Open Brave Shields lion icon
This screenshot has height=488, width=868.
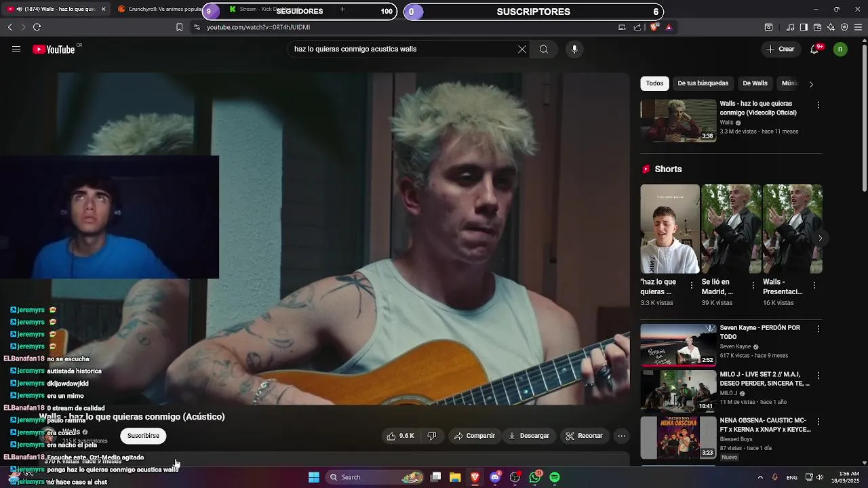(654, 27)
